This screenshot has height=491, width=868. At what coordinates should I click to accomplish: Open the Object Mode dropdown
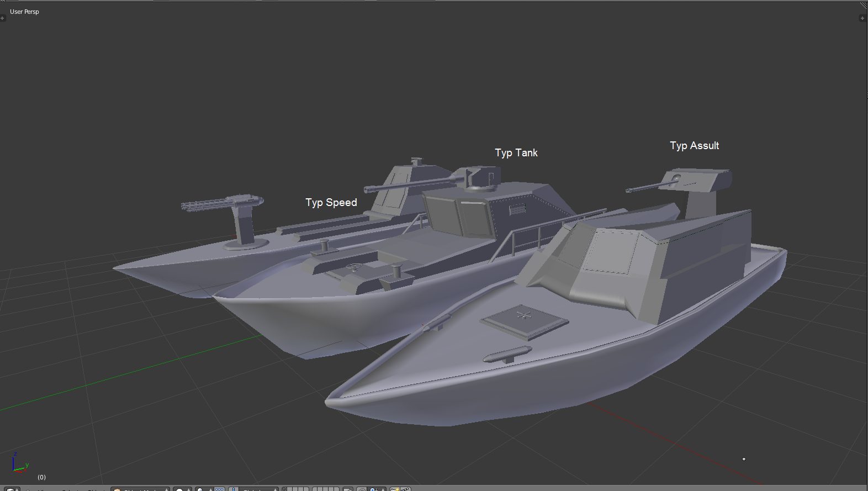coord(140,489)
